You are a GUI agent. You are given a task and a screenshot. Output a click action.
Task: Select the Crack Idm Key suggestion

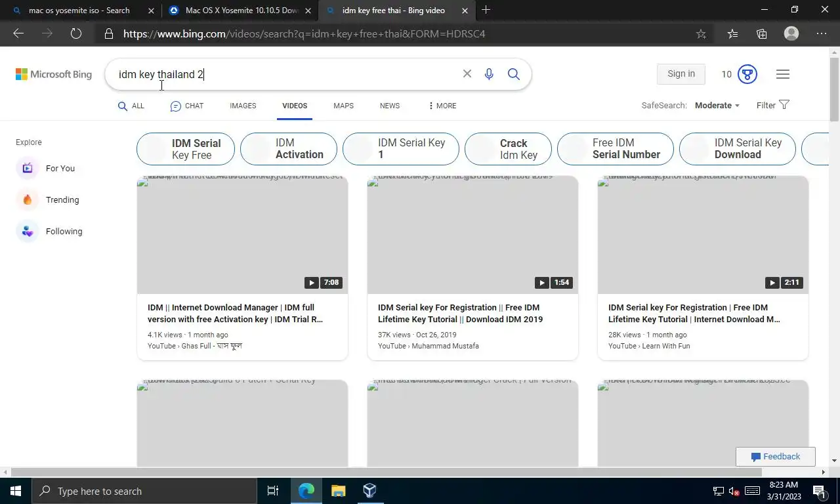[x=508, y=149]
